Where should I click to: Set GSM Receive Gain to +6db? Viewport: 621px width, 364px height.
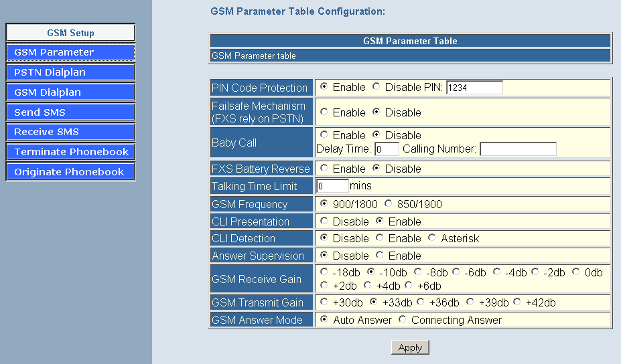(409, 285)
